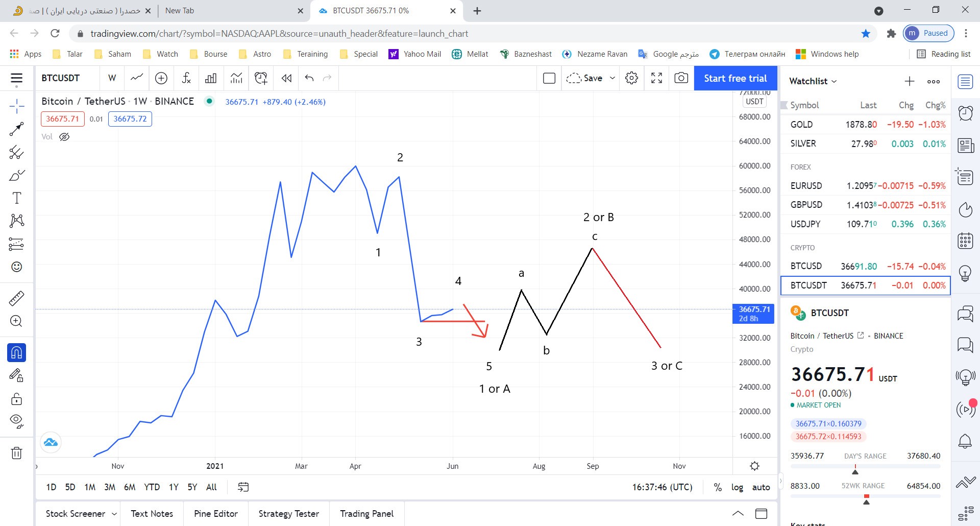
Task: Hide all drawings with the eye tool
Action: tap(17, 421)
